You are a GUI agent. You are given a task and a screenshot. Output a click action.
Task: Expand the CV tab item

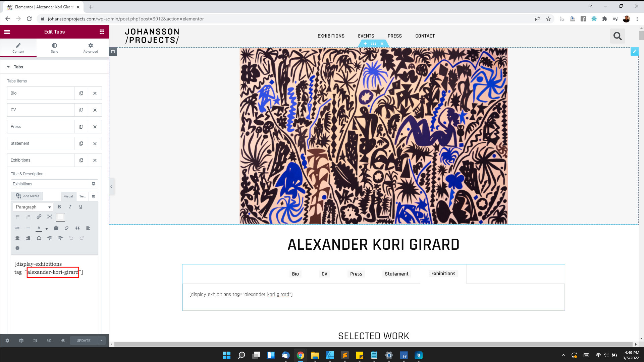coord(41,110)
